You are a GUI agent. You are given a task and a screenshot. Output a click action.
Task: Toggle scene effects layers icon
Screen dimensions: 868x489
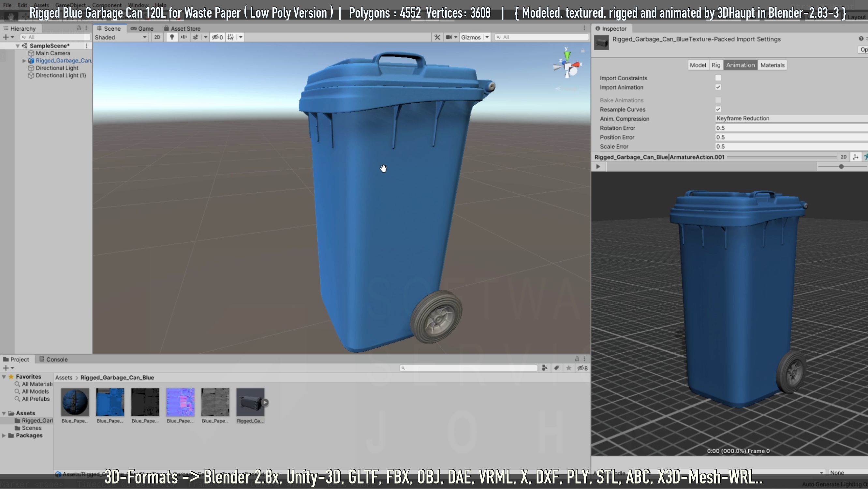(196, 37)
